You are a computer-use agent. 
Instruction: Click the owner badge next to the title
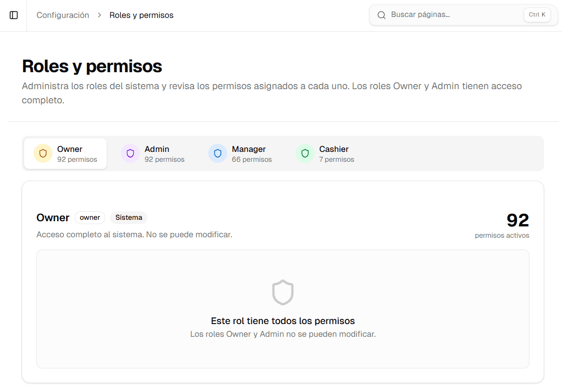click(90, 217)
